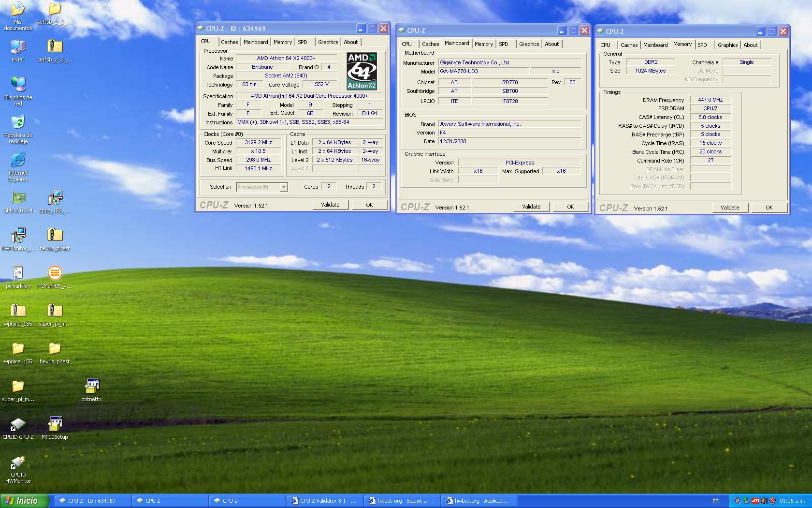Click the DRAM Frequency 447.0 MHz value
Viewport: 812px width, 508px height.
(x=710, y=100)
